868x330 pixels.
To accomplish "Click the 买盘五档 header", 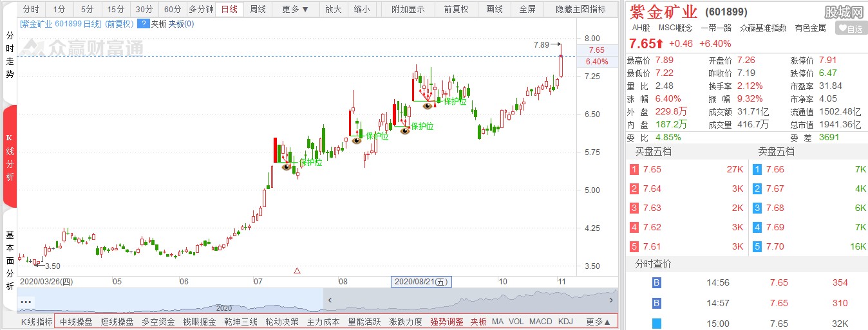I will tap(654, 152).
